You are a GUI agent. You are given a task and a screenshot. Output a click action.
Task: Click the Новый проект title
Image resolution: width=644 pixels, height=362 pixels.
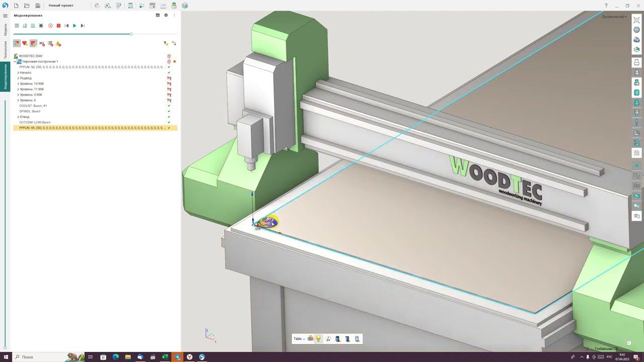tap(61, 6)
